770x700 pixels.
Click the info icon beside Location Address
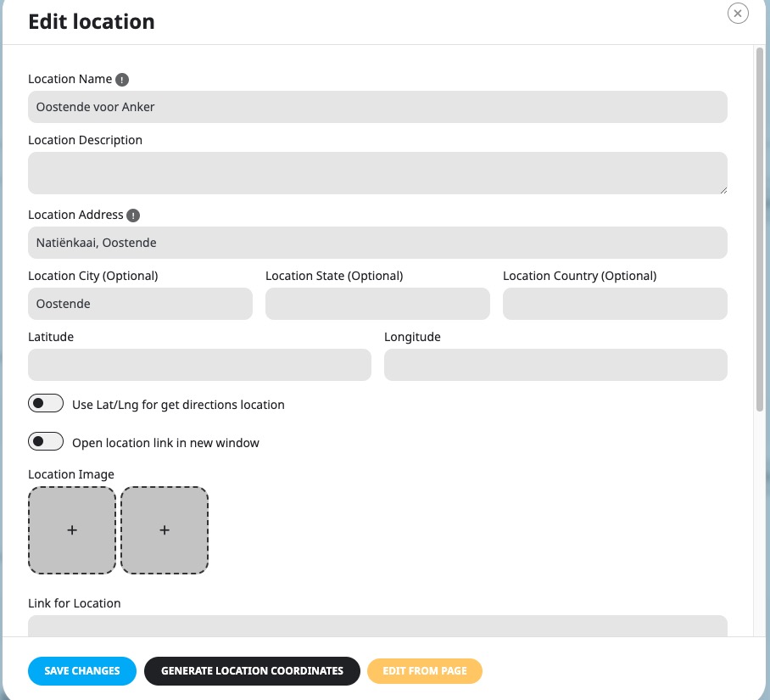pyautogui.click(x=133, y=216)
